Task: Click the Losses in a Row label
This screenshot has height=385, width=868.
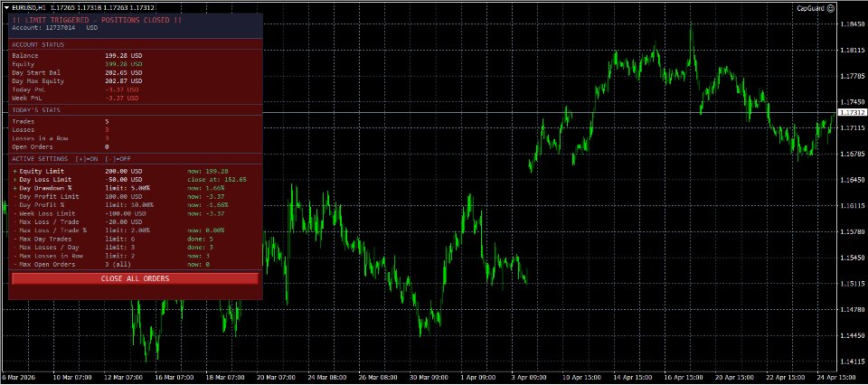Action: click(40, 138)
